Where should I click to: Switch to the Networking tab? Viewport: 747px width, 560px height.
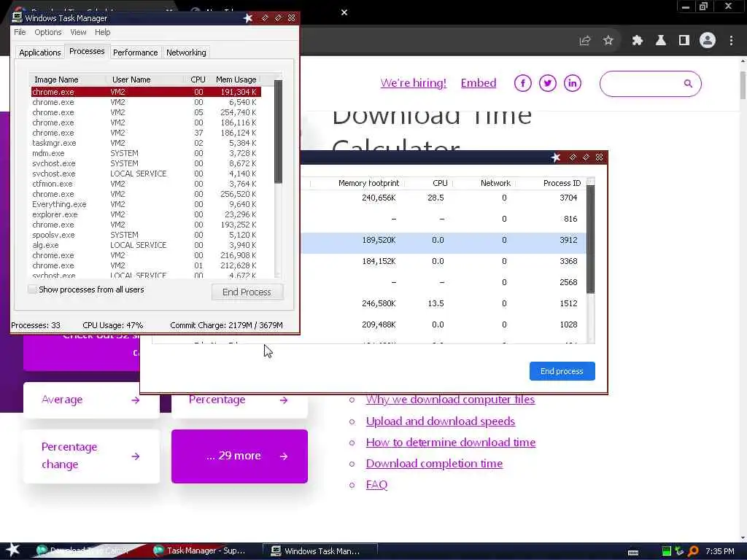186,52
